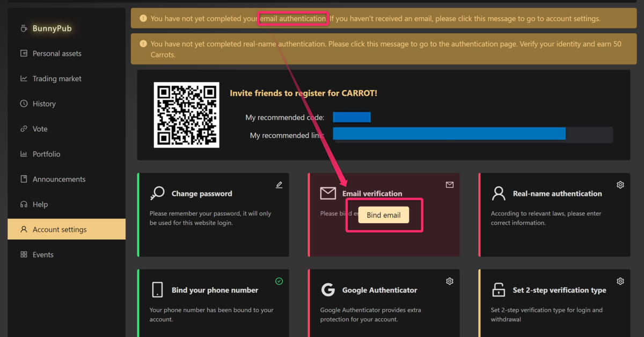Click the small envelope icon on Email verification card
Image resolution: width=644 pixels, height=337 pixels.
pos(450,185)
